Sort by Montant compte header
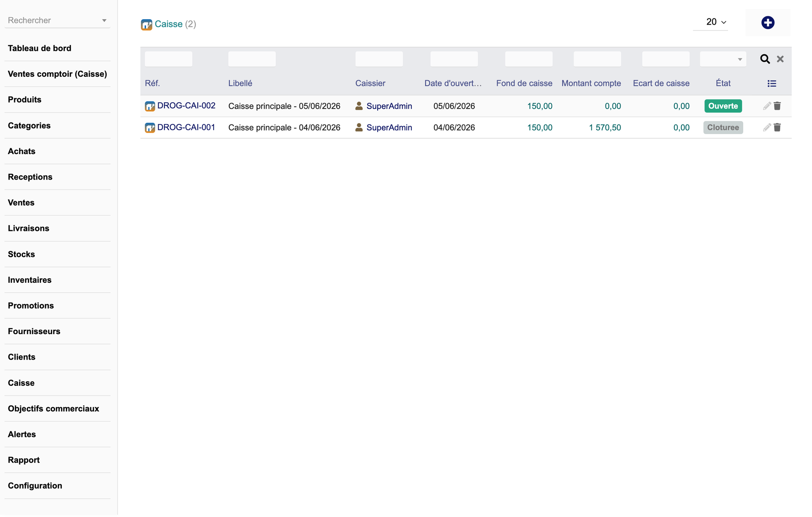 pos(591,83)
